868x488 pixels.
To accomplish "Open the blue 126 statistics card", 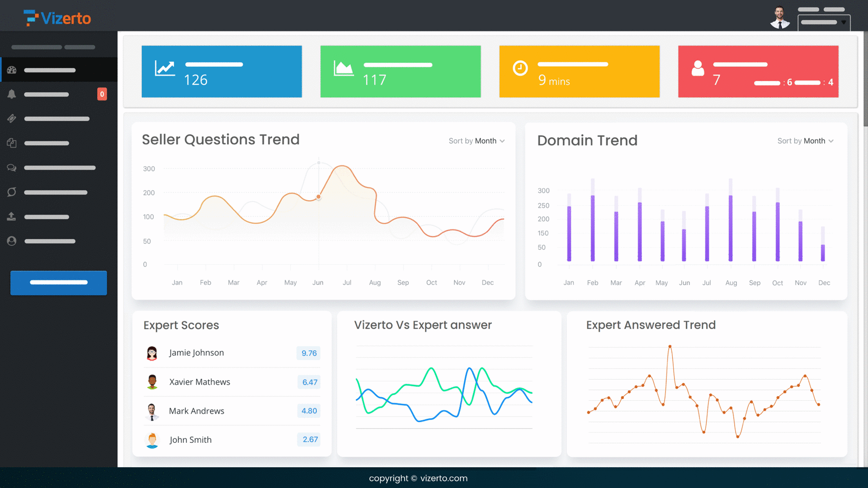I will click(222, 71).
